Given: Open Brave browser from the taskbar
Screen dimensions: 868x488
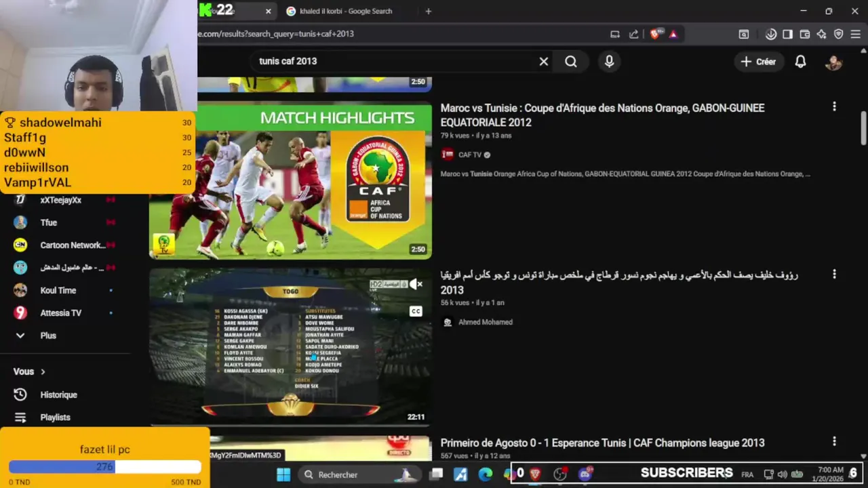Looking at the screenshot, I should point(535,474).
